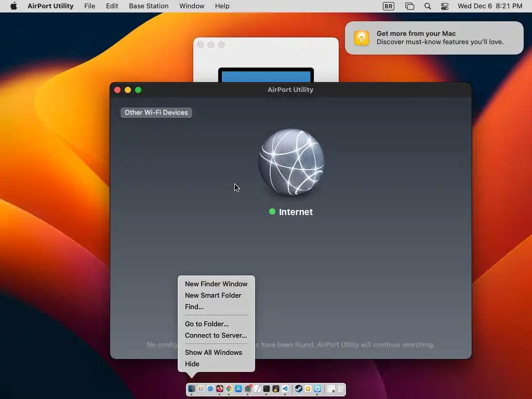Open the Home app from the Dock
The width and height of the screenshot is (532, 399).
point(308,389)
